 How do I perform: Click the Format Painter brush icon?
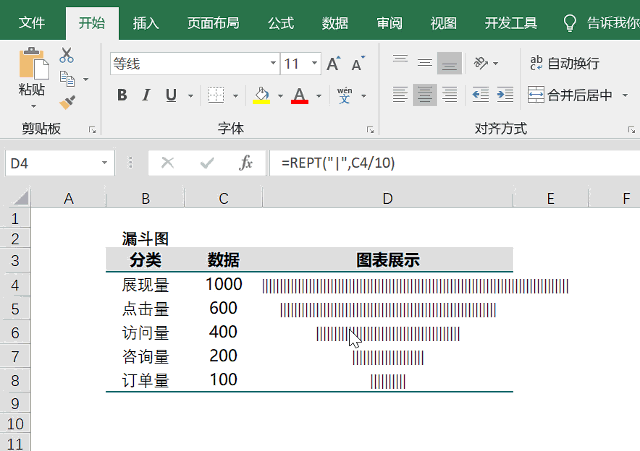67,101
